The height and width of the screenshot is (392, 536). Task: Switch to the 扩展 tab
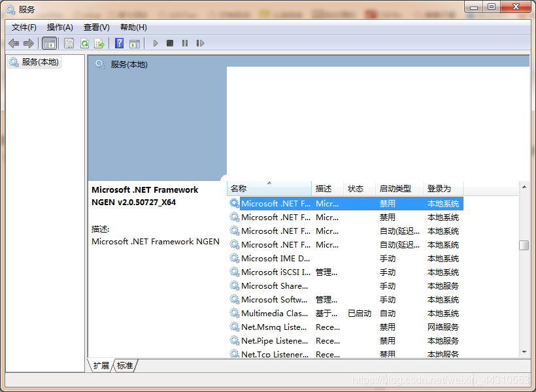(x=101, y=366)
